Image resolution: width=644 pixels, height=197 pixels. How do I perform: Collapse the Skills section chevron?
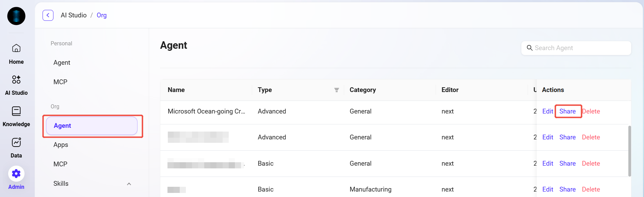[x=129, y=184]
